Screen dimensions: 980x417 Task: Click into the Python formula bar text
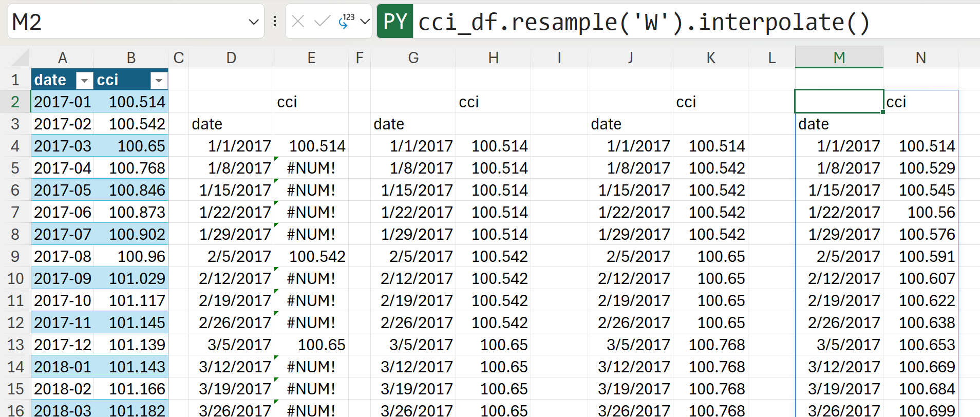tap(642, 22)
